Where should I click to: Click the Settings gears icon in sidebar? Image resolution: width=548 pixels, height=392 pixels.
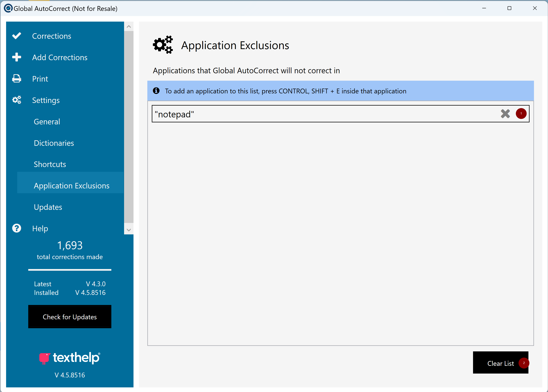click(17, 100)
